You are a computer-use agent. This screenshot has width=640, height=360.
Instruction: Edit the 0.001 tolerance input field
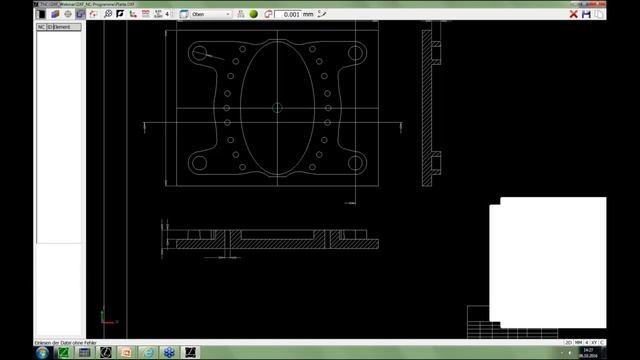(x=288, y=14)
